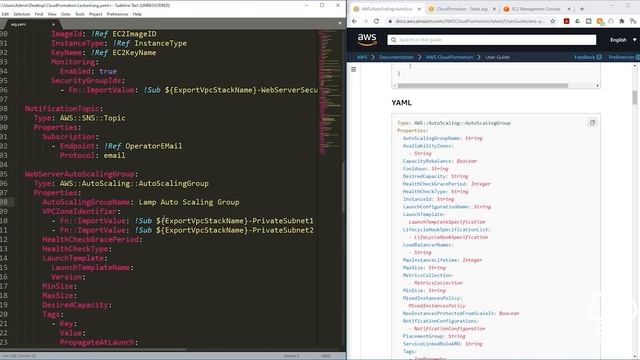Open the Selection menu
This screenshot has width=640, height=360.
click(x=22, y=14)
